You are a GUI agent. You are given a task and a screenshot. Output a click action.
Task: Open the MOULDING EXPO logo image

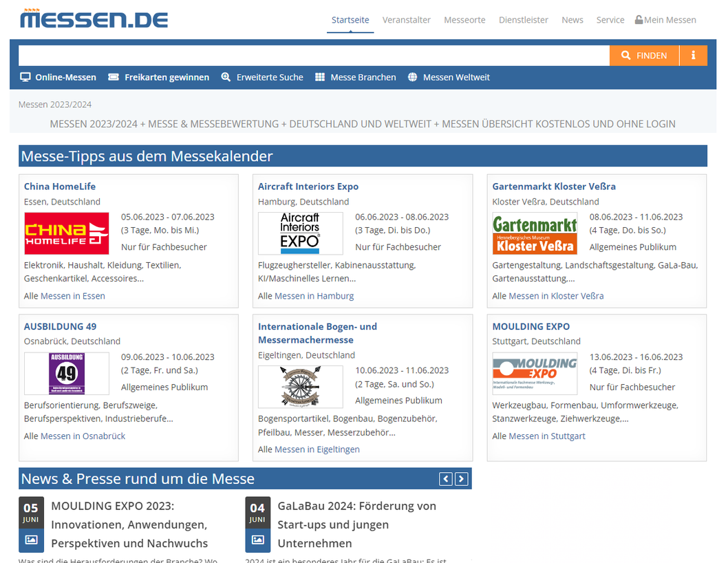(x=535, y=374)
